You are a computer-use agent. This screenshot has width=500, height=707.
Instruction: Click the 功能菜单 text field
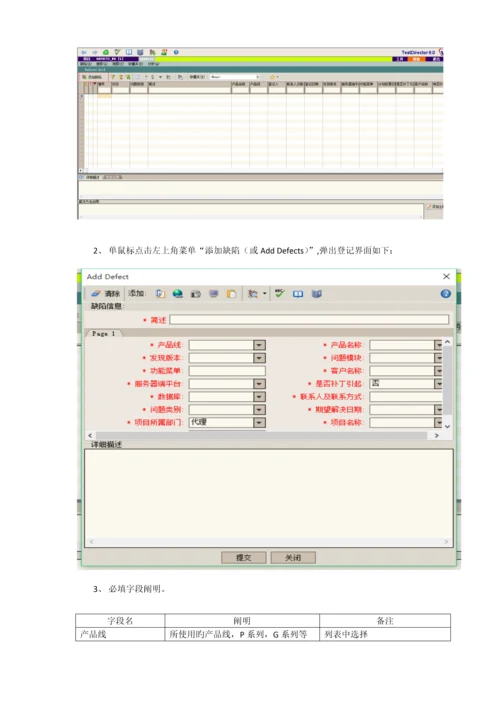(x=227, y=371)
